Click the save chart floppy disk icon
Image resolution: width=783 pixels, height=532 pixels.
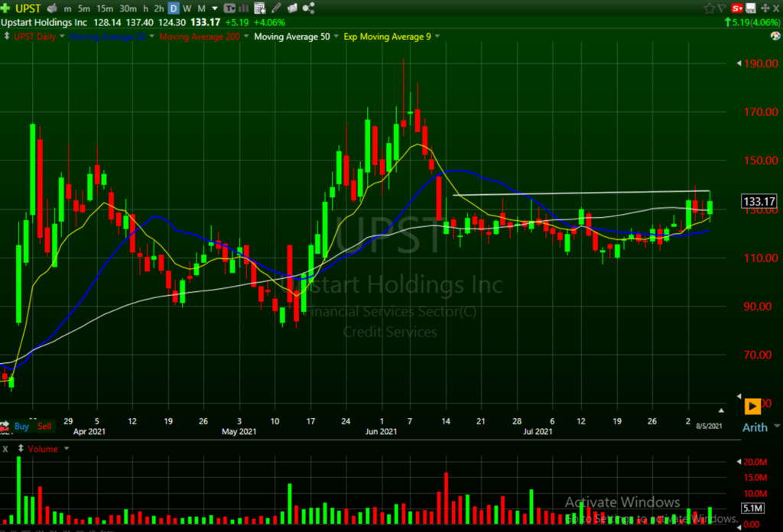click(751, 8)
